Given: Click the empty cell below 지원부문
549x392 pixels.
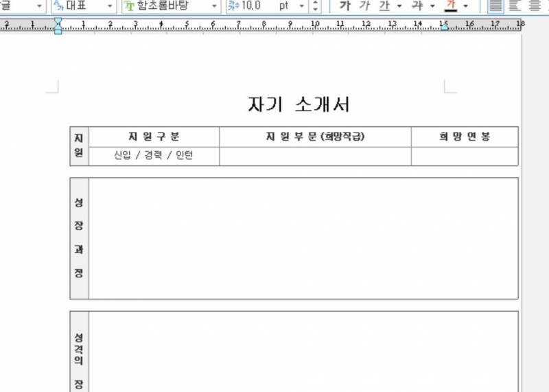Looking at the screenshot, I should point(315,157).
